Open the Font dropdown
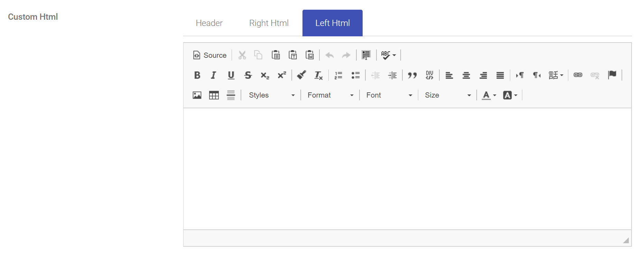This screenshot has height=255, width=644. pyautogui.click(x=389, y=95)
